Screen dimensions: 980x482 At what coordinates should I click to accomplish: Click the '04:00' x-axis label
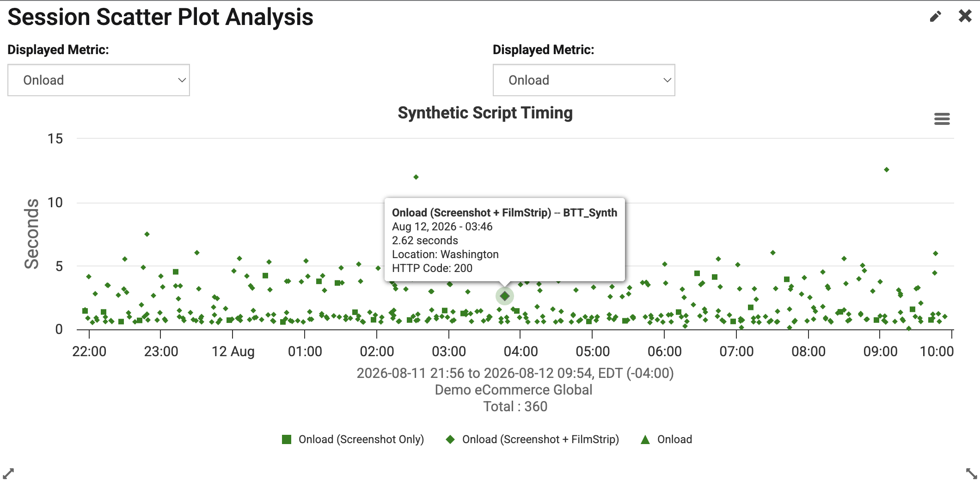(521, 352)
